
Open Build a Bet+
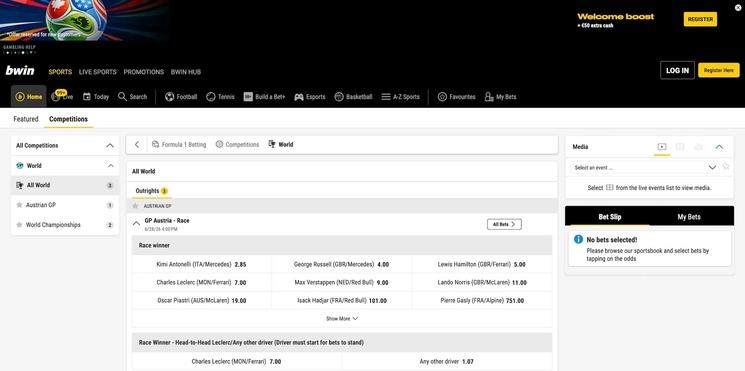tap(264, 96)
